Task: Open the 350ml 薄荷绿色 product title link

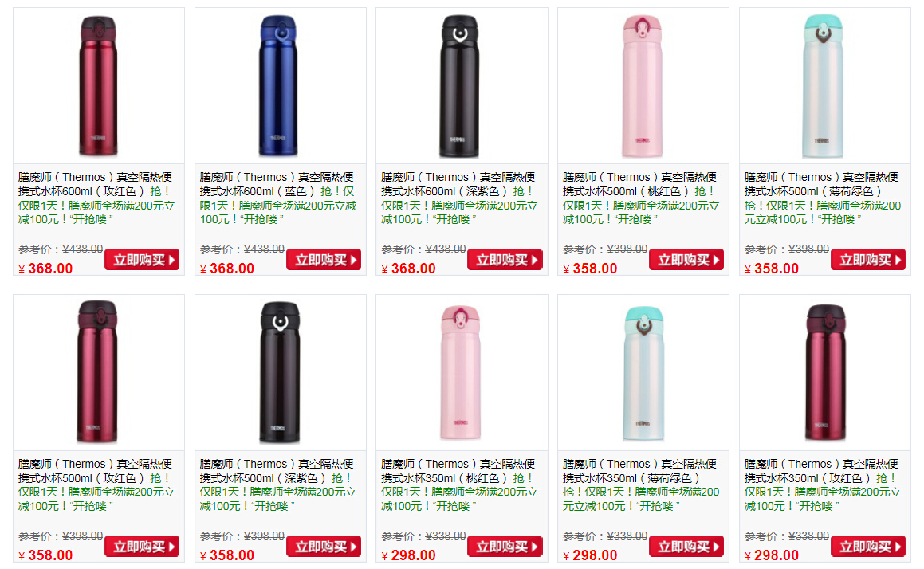Action: (641, 485)
